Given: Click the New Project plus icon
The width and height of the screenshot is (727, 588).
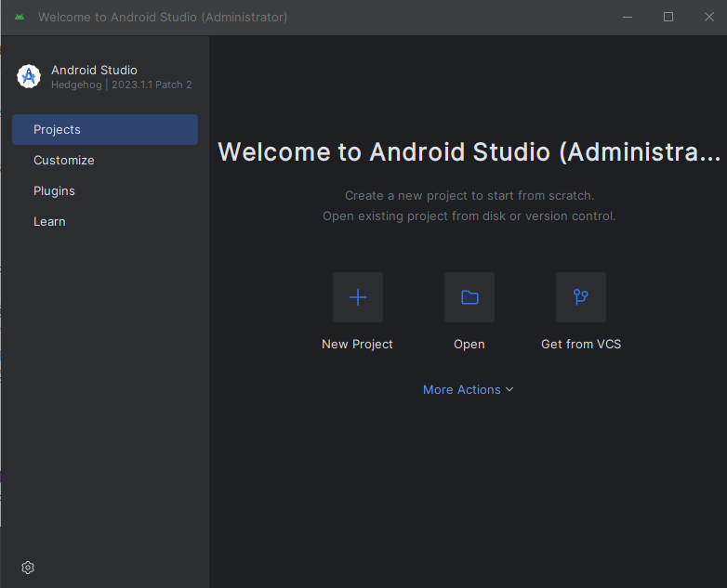Looking at the screenshot, I should click(358, 297).
